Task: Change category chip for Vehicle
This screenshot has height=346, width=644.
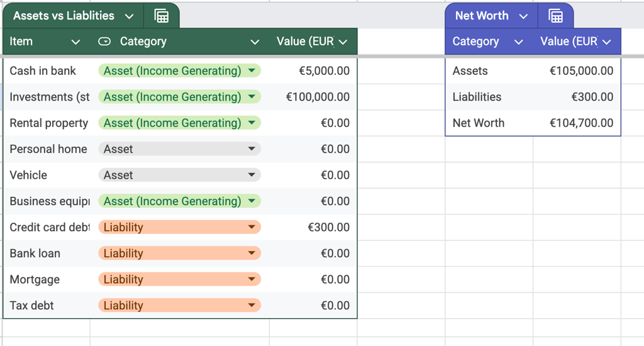Action: tap(179, 175)
